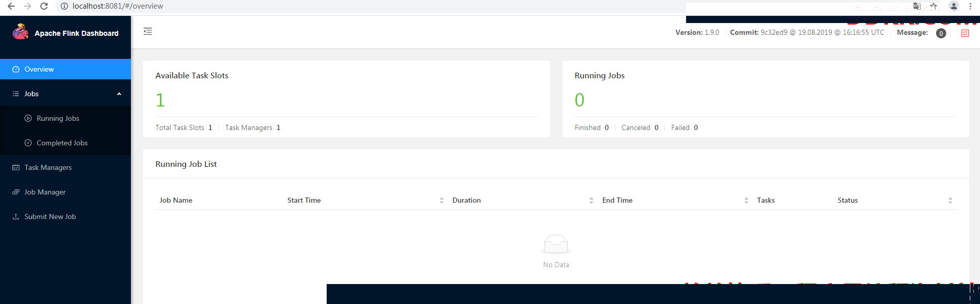Click the Running Jobs count 0
980x304 pixels.
(579, 100)
